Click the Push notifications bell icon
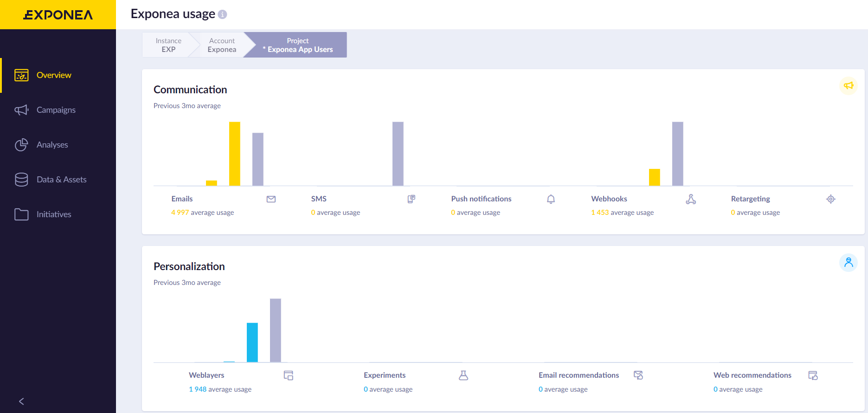 tap(551, 199)
